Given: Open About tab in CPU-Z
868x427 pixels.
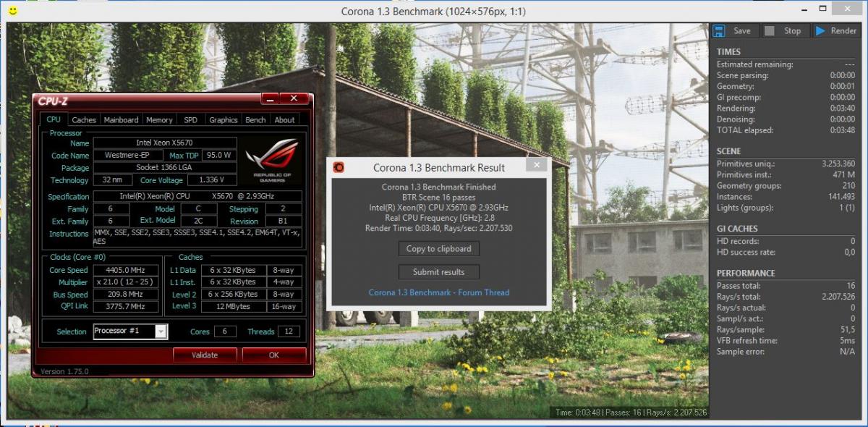Looking at the screenshot, I should (284, 120).
